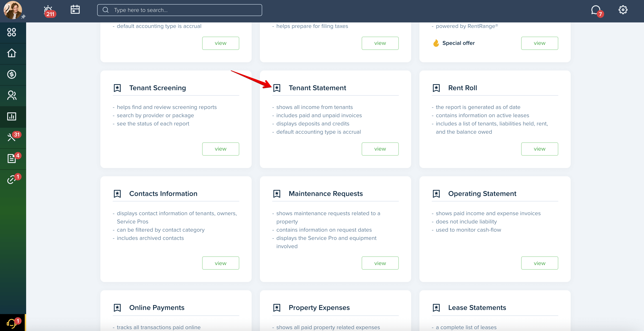Viewport: 644px width, 331px height.
Task: View the Maintenance Requests report
Action: pyautogui.click(x=380, y=263)
